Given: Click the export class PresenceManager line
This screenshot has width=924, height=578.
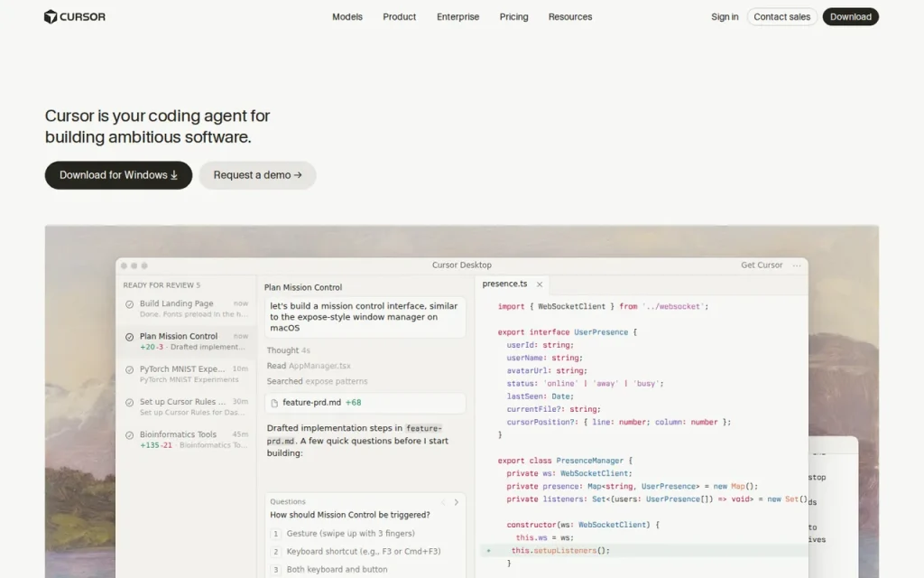Looking at the screenshot, I should (x=565, y=461).
